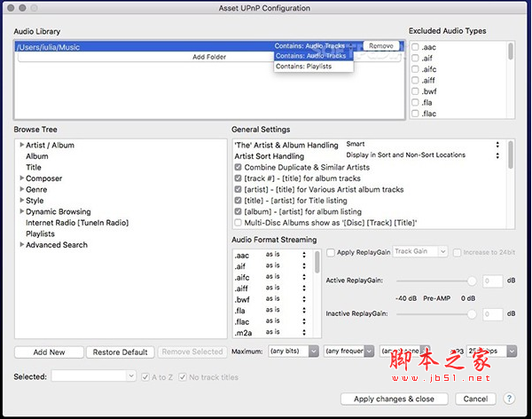Expand the Composer tree node

[21, 178]
